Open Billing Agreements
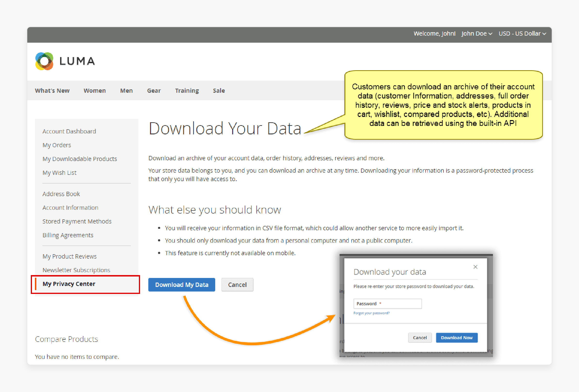579x392 pixels. [x=68, y=235]
